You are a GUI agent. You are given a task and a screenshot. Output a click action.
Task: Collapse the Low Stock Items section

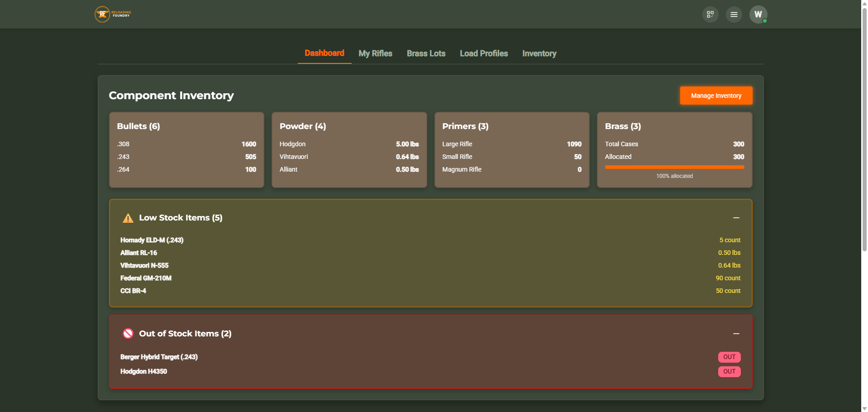(x=736, y=218)
